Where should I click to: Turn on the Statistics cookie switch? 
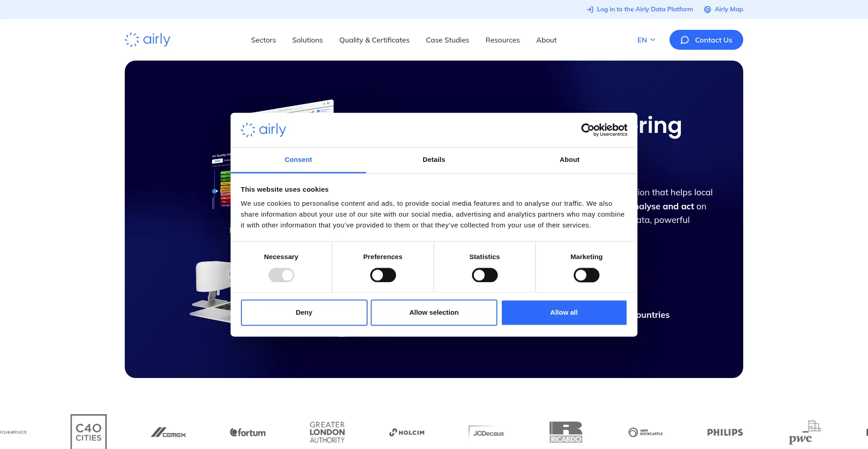coord(485,275)
